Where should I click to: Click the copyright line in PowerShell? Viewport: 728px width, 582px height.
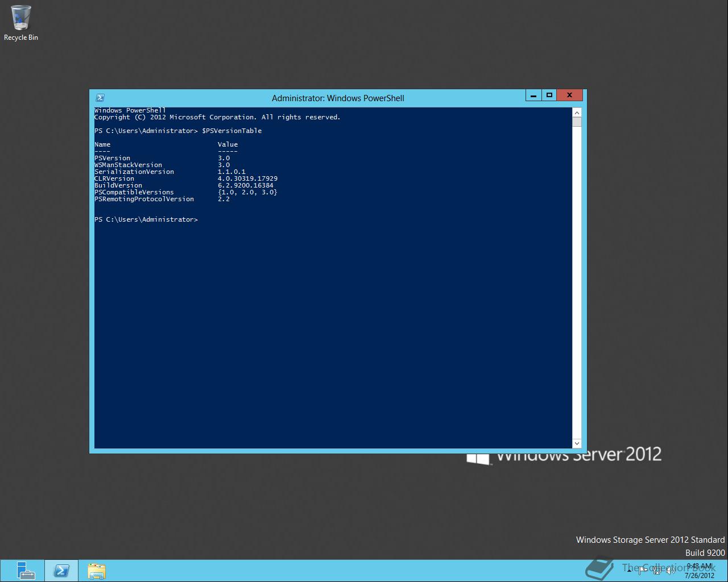point(217,117)
